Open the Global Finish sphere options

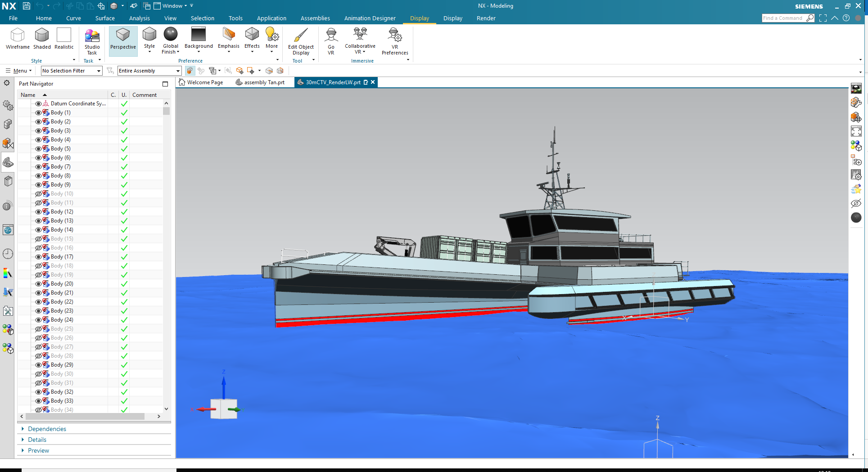171,39
